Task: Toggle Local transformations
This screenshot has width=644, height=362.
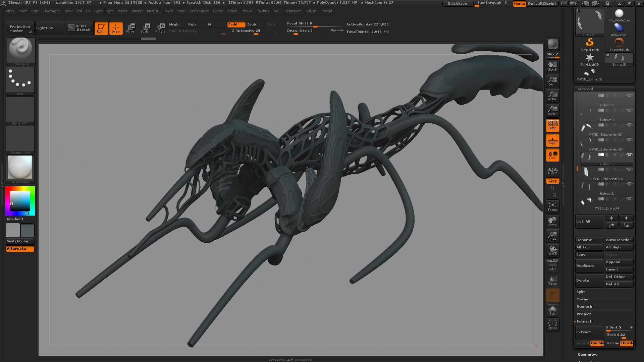Action: [x=552, y=155]
